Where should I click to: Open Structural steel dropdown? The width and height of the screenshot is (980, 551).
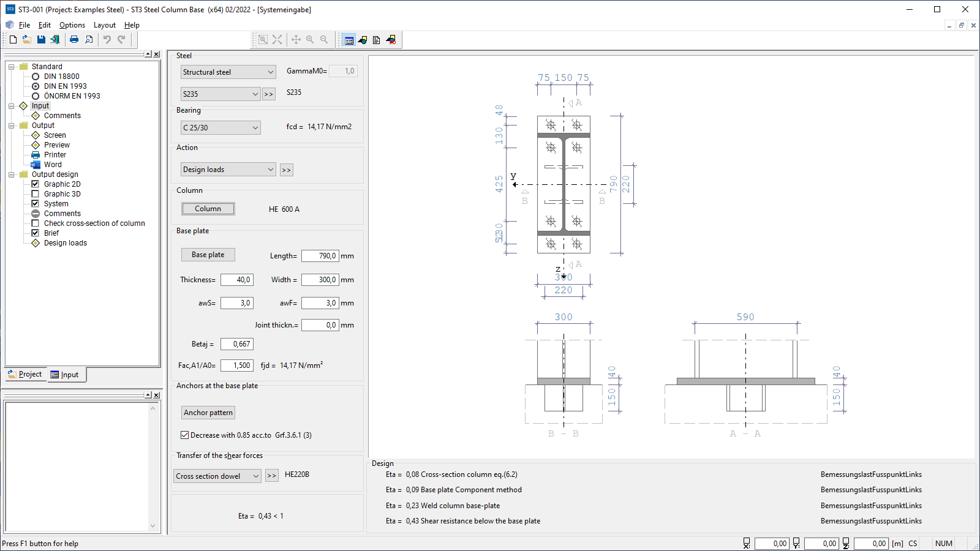(228, 72)
